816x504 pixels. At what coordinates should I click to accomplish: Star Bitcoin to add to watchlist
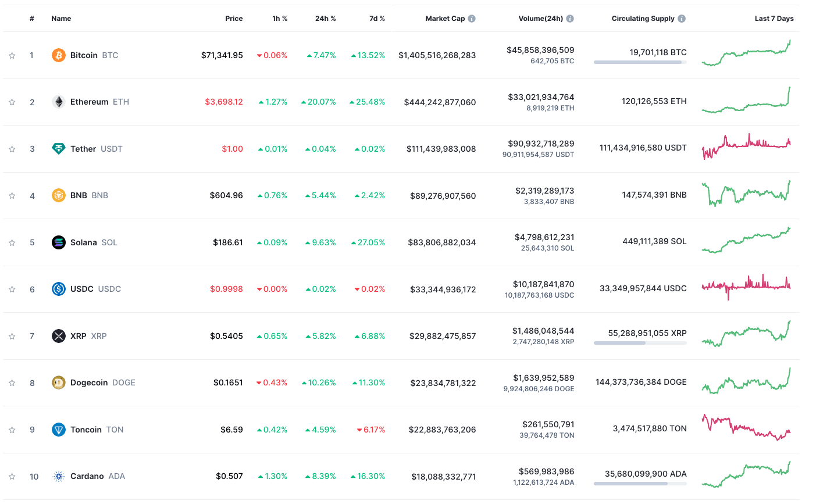pyautogui.click(x=12, y=56)
